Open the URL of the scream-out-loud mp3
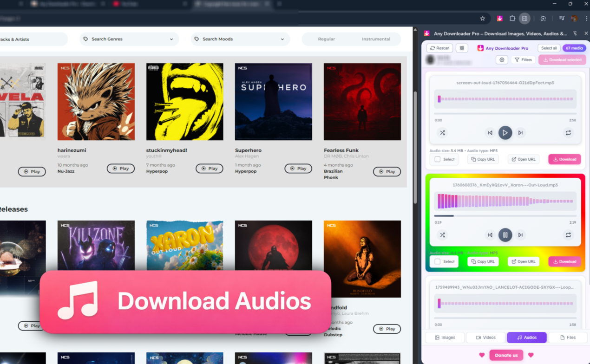Viewport: 590px width, 364px height. click(524, 159)
